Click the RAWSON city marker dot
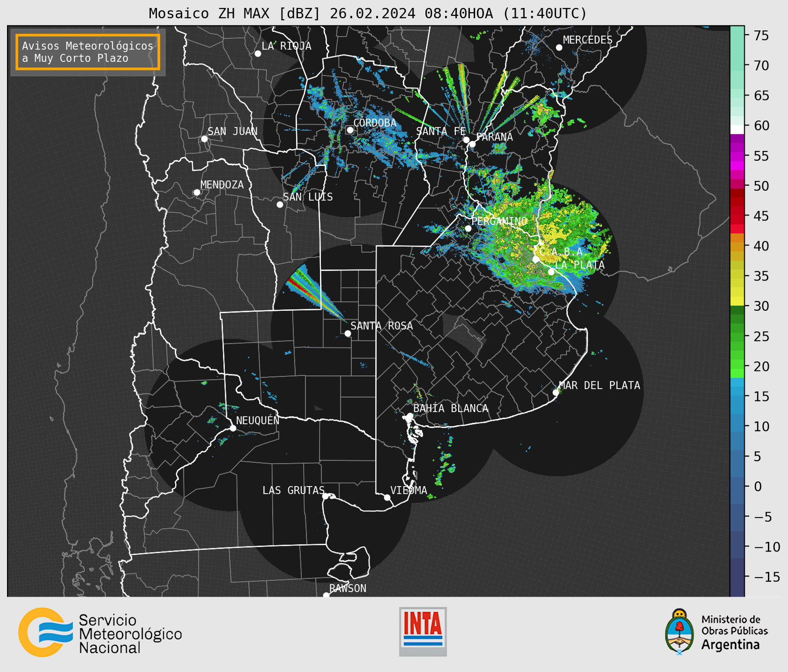Viewport: 788px width, 672px height. click(x=326, y=595)
